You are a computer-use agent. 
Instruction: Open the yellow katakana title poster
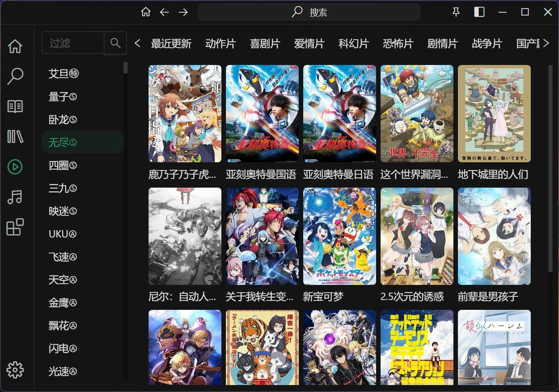click(417, 347)
